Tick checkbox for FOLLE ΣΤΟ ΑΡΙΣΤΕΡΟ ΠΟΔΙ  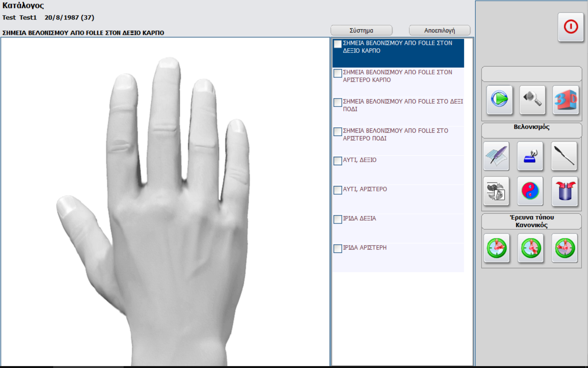click(338, 131)
